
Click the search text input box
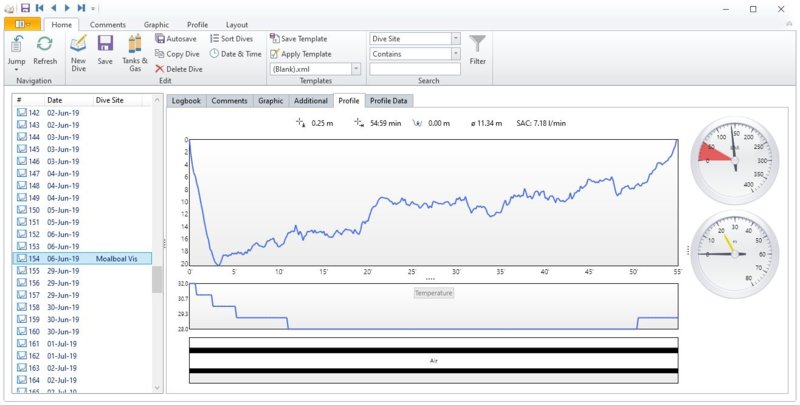point(414,69)
